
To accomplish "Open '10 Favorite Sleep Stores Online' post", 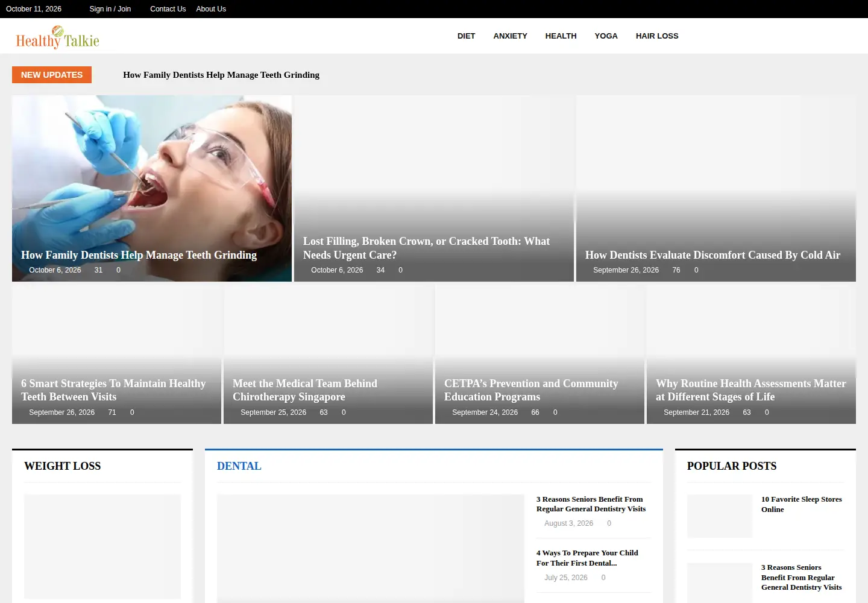I will (802, 504).
